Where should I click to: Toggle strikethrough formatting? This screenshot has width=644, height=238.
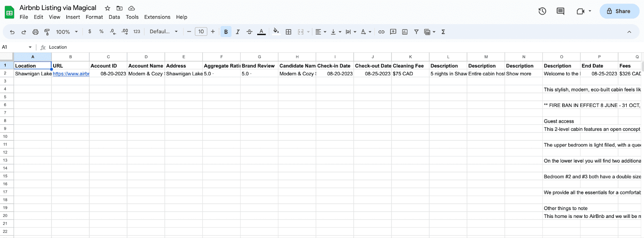coord(249,32)
